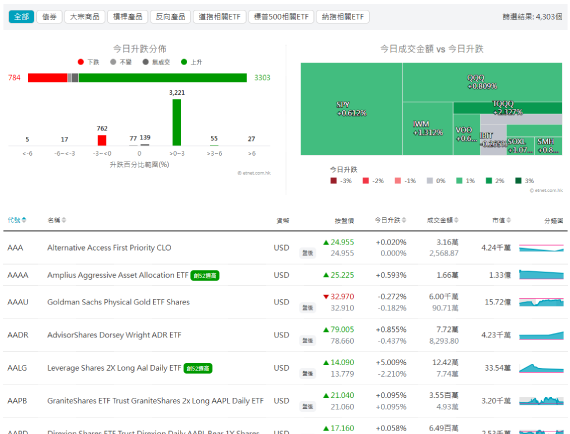Select the 全部 filter tab
This screenshot has width=570, height=434.
(x=21, y=17)
